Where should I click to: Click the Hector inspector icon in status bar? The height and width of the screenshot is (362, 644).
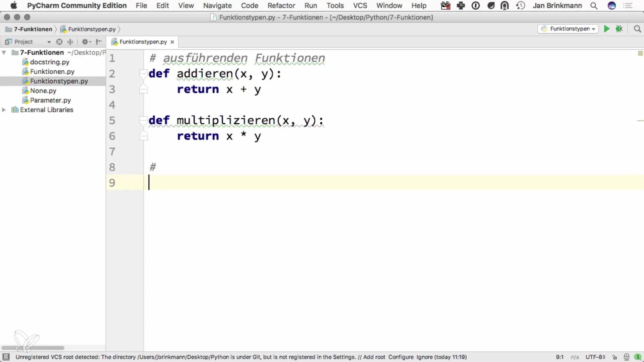pyautogui.click(x=626, y=357)
